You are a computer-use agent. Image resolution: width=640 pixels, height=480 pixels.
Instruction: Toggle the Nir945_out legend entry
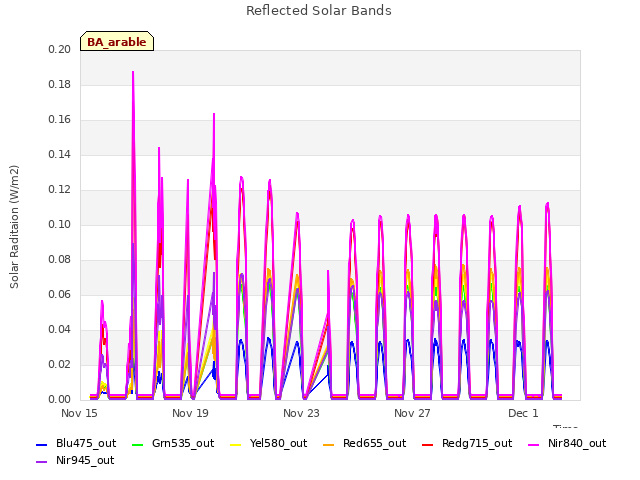point(76,460)
